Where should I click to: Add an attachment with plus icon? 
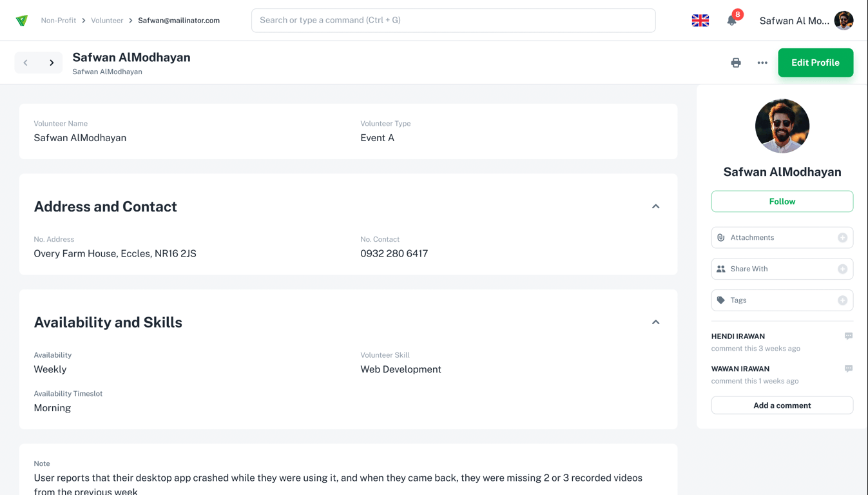point(842,238)
